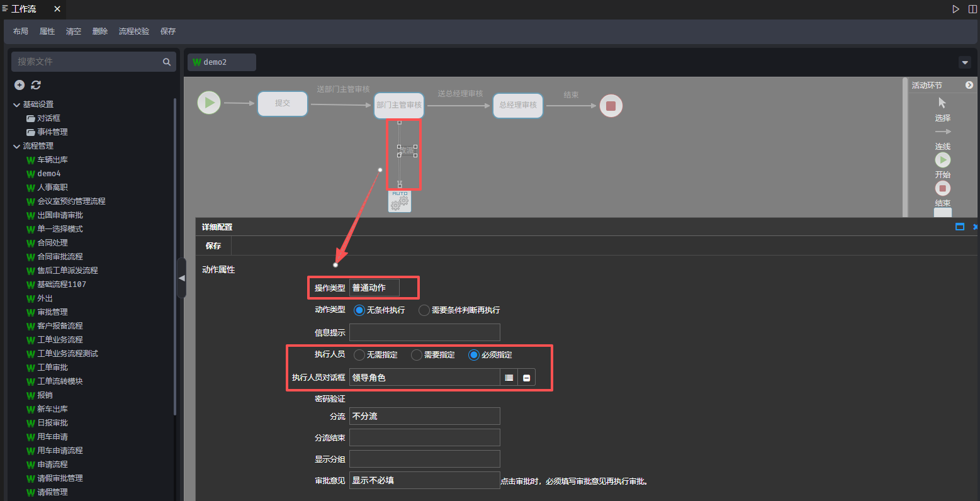Click the search magnifier icon in file search

pos(167,62)
